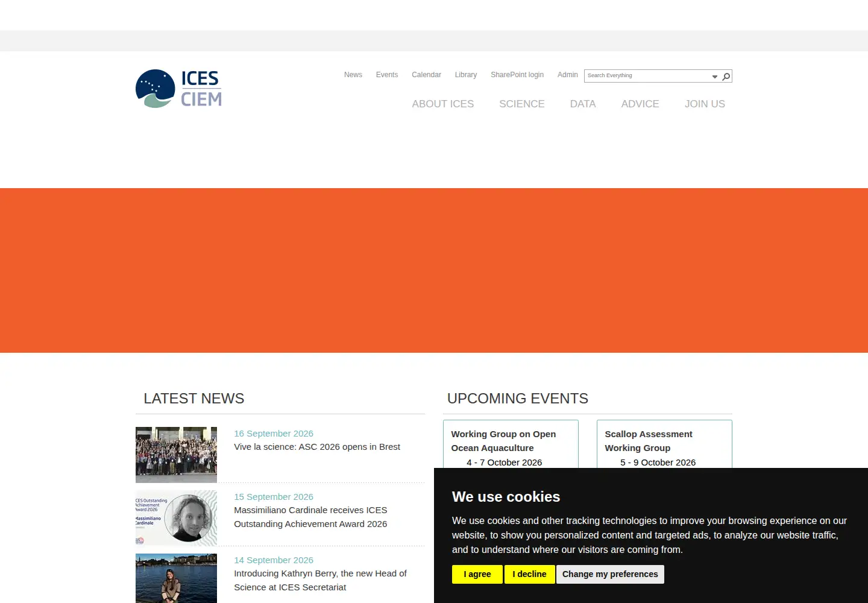
Task: Open the Massimiliano Cardinale award thumbnail
Action: [176, 518]
